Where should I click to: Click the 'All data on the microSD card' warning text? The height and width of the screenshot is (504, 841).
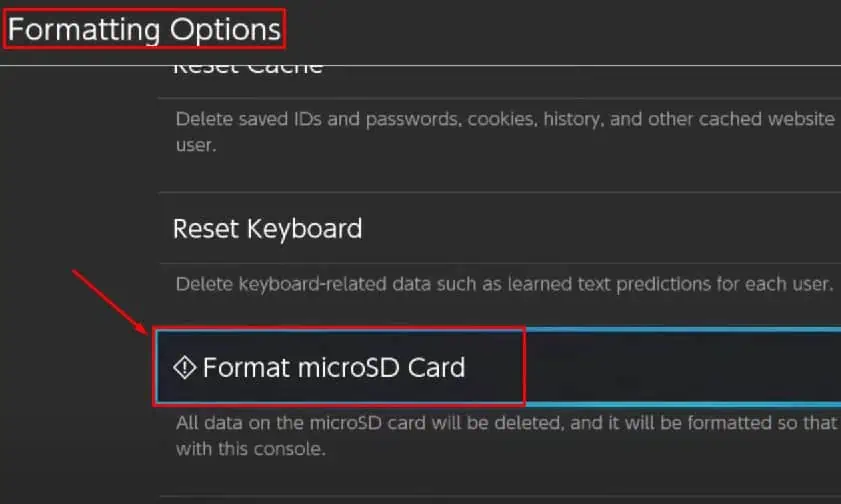[x=300, y=423]
